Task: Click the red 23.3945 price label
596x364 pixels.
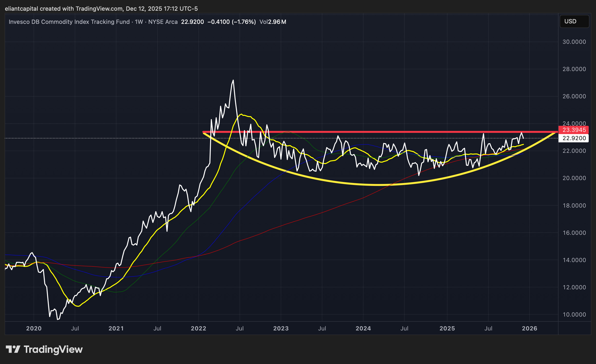Action: (x=574, y=130)
